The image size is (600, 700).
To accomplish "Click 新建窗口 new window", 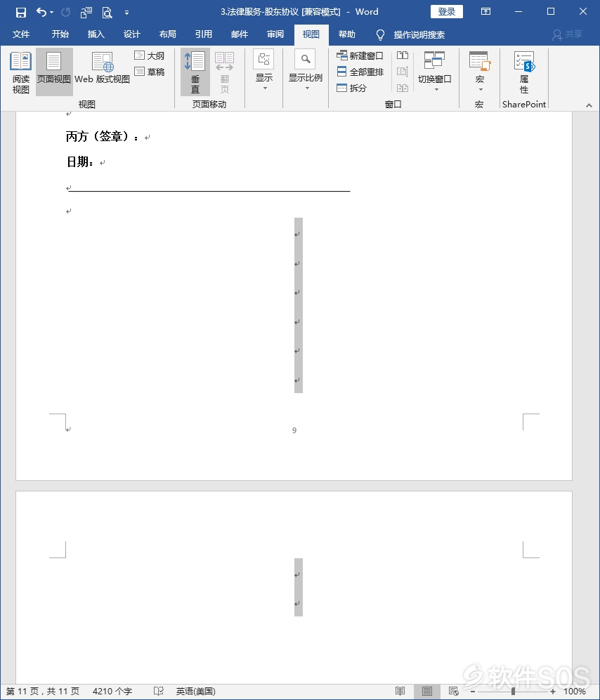I will tap(360, 55).
